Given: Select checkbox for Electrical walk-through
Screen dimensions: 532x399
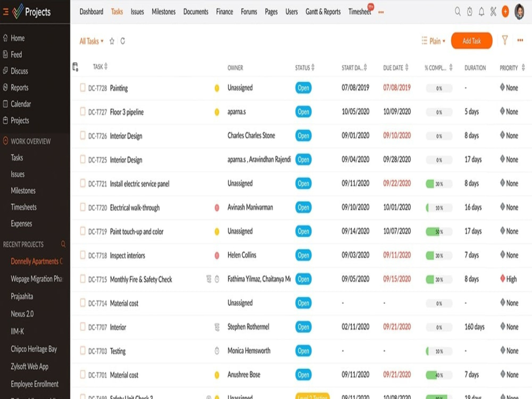Looking at the screenshot, I should pos(83,207).
